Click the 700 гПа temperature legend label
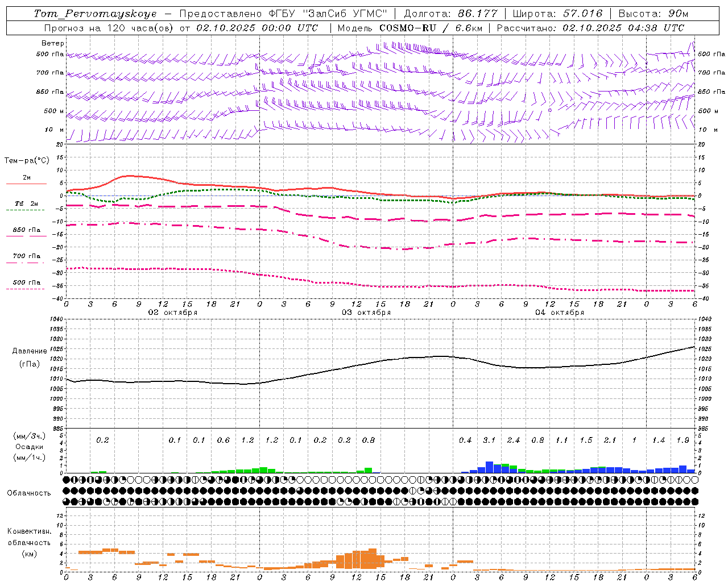 tap(27, 256)
